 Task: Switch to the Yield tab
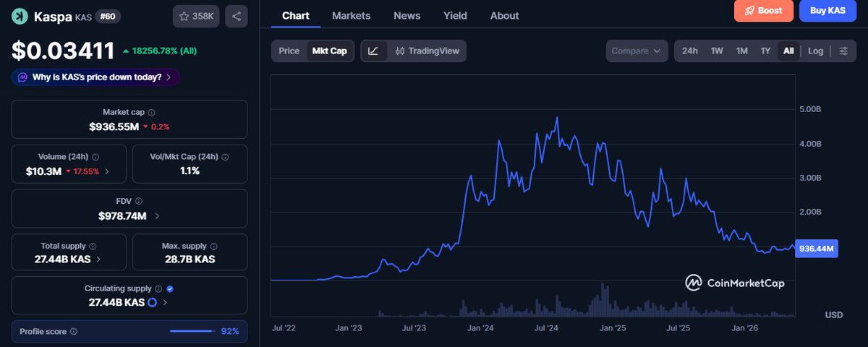click(x=455, y=15)
